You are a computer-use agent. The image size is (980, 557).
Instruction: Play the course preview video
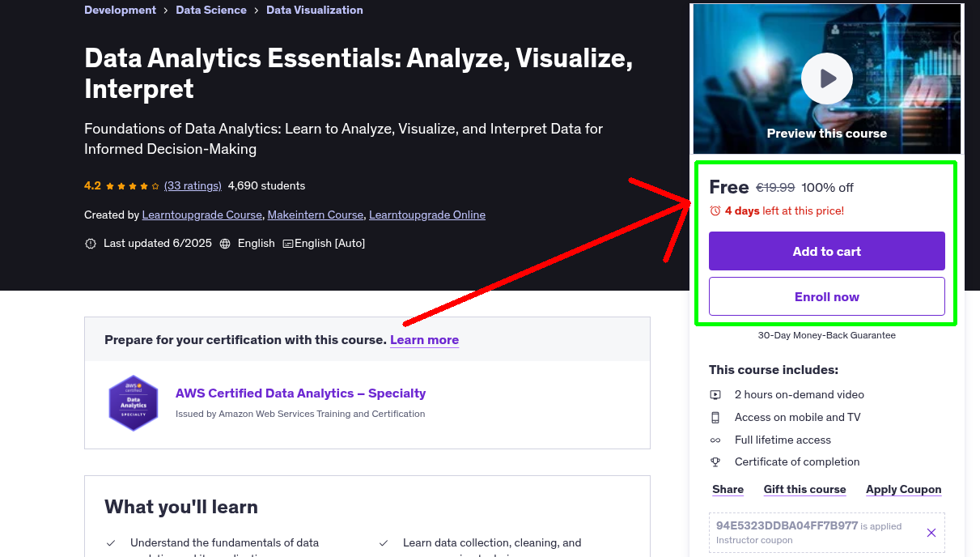826,79
